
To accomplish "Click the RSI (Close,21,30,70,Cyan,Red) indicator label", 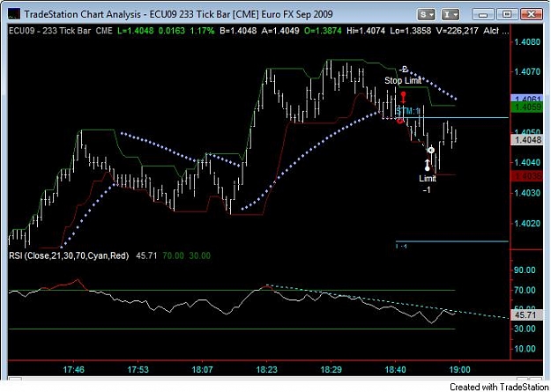I will coord(69,255).
